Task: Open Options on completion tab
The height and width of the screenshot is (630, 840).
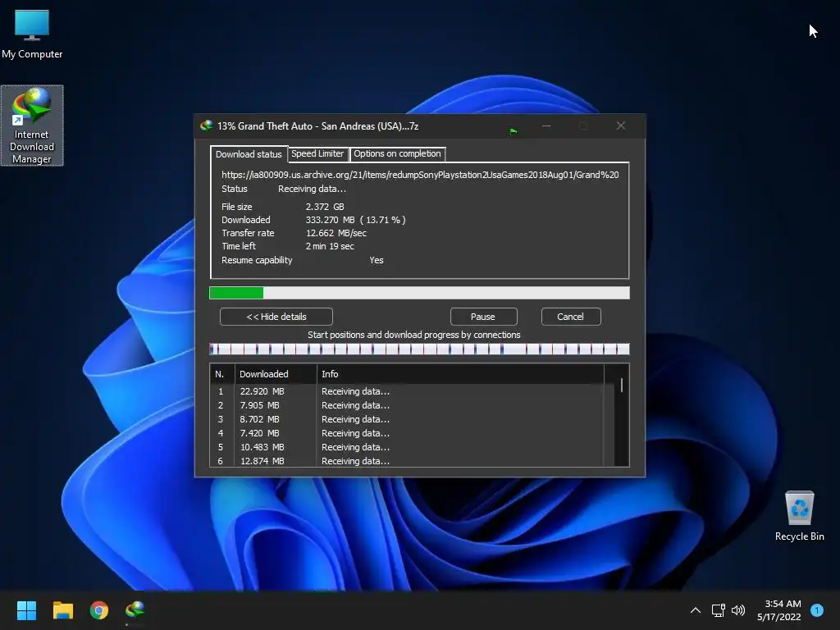Action: point(398,153)
